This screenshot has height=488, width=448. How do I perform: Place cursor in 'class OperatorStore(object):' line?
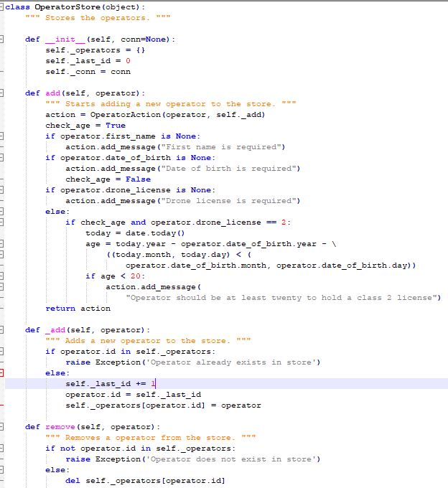coord(75,7)
